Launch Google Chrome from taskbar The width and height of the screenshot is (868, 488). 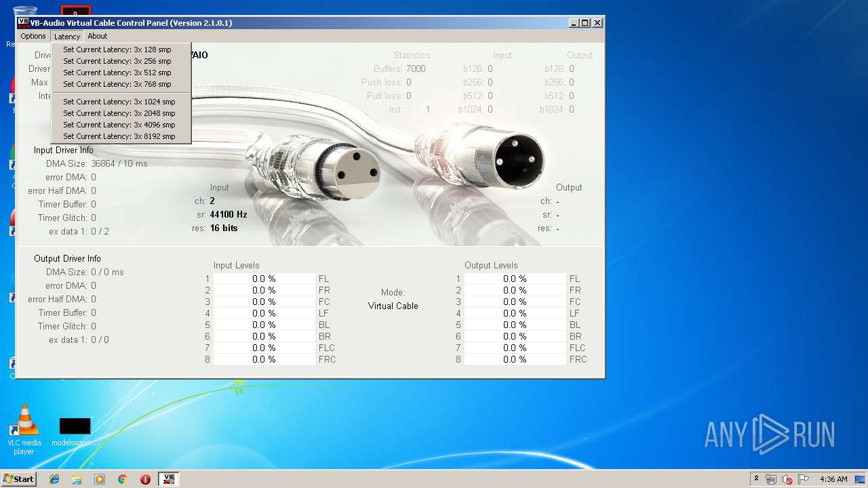pos(123,479)
